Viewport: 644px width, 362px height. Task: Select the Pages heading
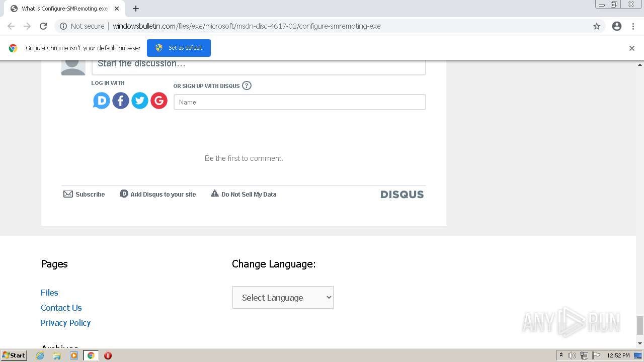(54, 264)
